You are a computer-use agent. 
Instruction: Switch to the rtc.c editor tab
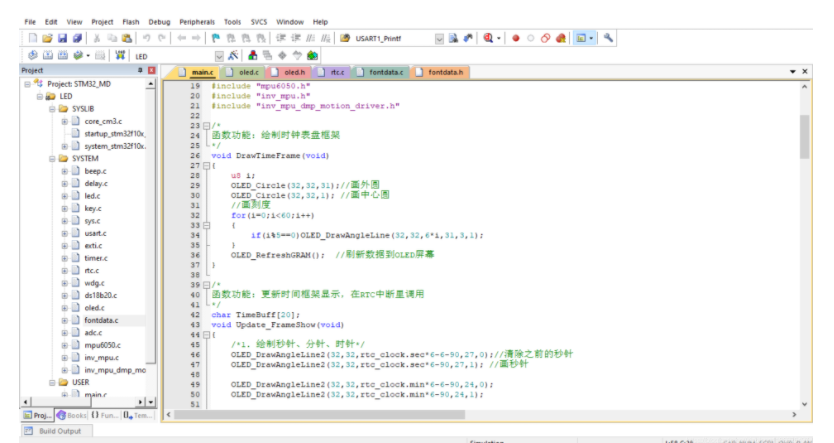[x=331, y=72]
